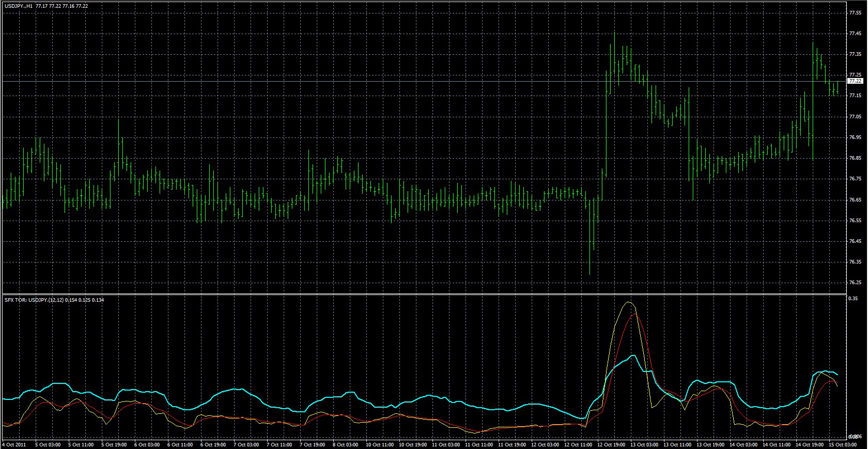Click the cyan indicator line's highest peak
The image size is (868, 449).
[633, 355]
